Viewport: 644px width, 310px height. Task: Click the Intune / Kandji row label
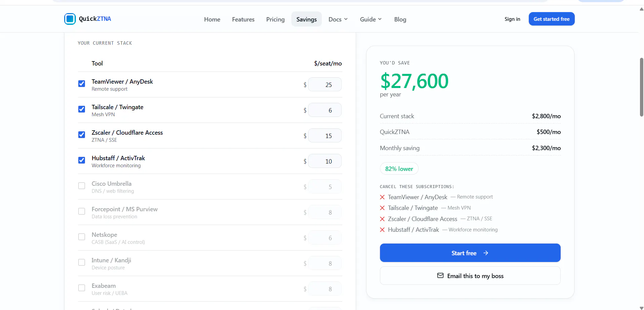112,260
